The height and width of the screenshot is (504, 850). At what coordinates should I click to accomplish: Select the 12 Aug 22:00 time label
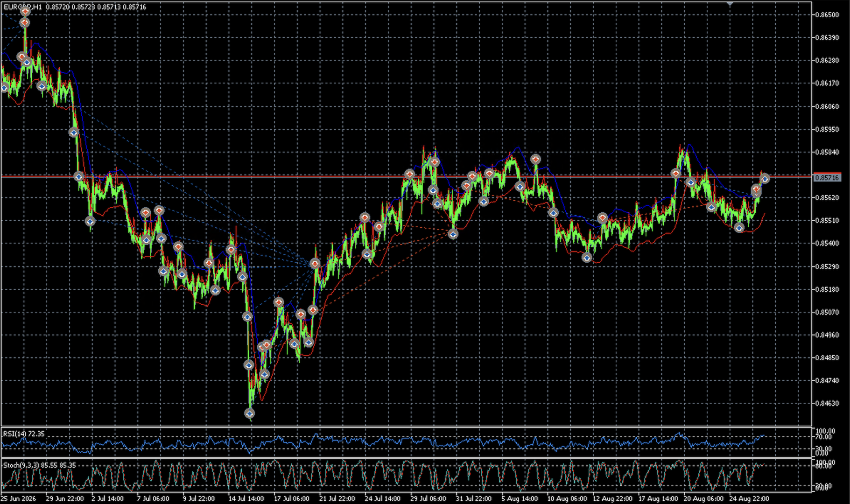(612, 498)
